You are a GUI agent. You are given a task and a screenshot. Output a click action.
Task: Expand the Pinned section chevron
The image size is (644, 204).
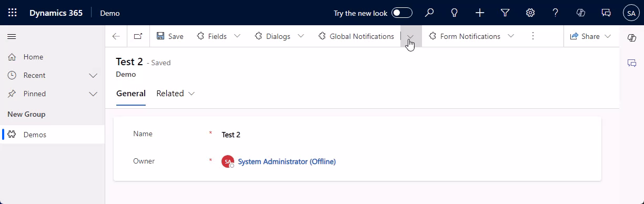[x=94, y=94]
